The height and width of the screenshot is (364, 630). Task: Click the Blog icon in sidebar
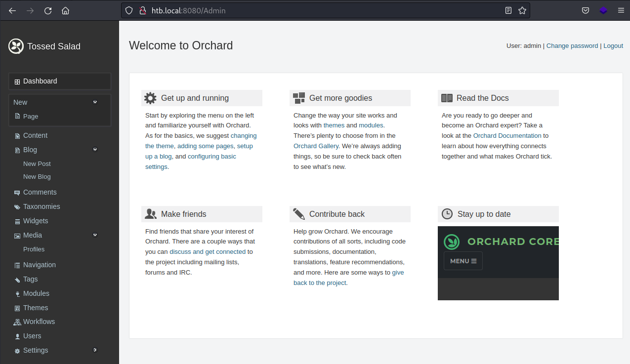(17, 150)
